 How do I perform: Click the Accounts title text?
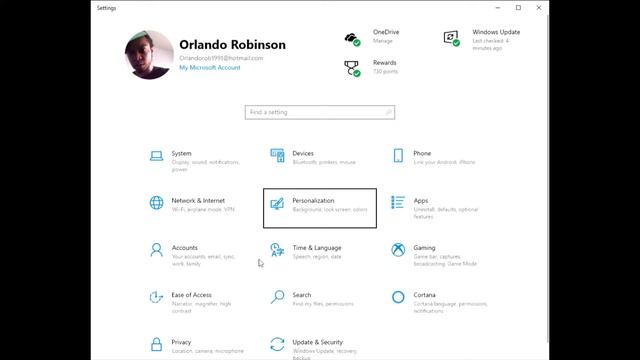click(184, 248)
